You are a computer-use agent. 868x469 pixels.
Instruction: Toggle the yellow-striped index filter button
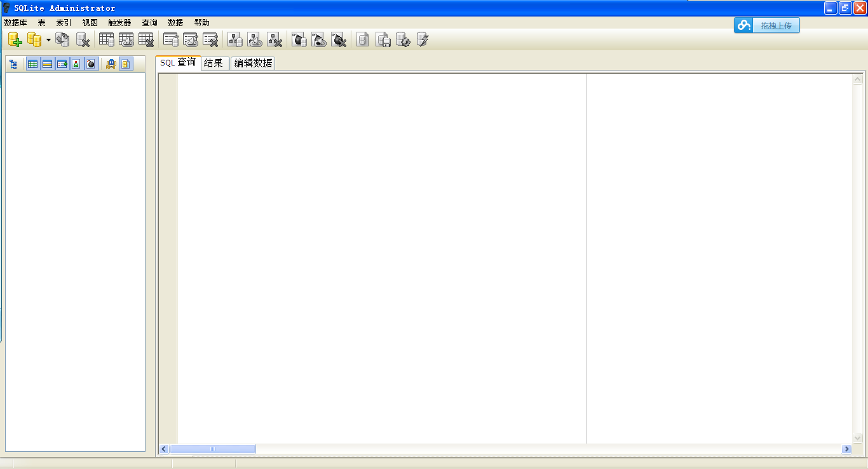tap(47, 64)
